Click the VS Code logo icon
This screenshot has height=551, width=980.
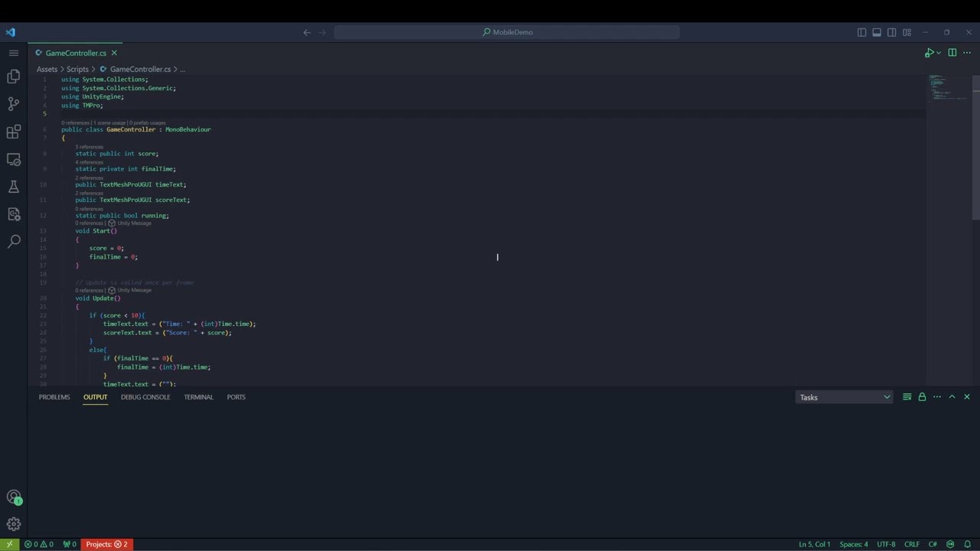pyautogui.click(x=10, y=32)
